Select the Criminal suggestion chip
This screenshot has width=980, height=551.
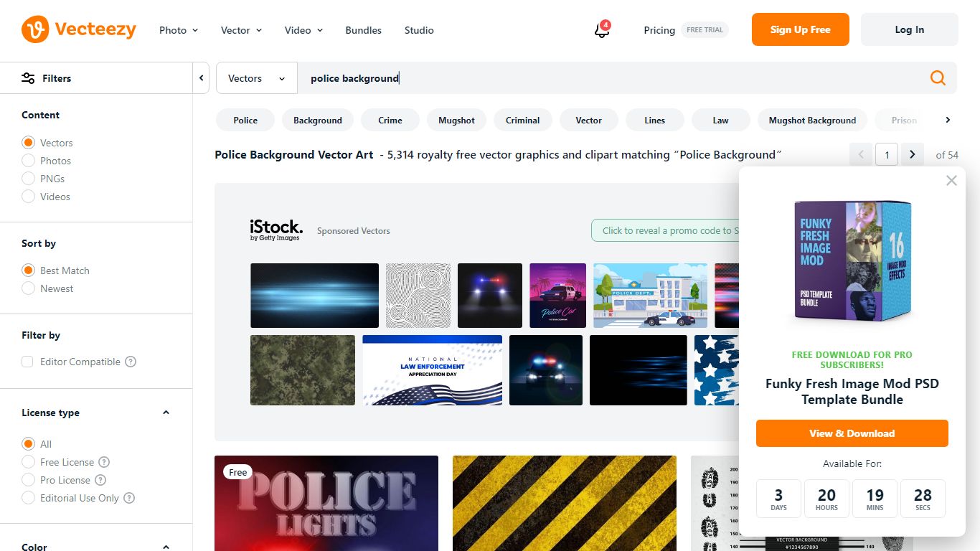click(x=523, y=120)
